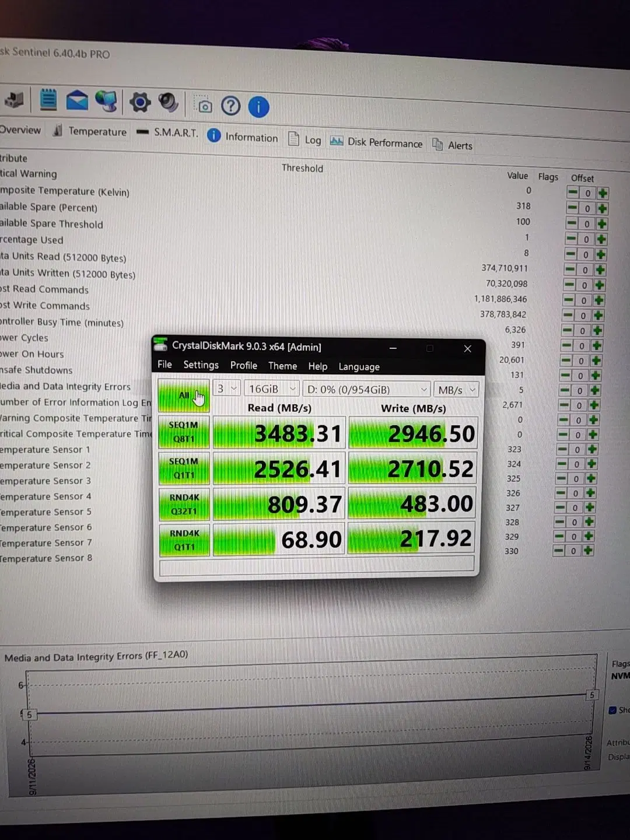Switch to the Temperature tab
Screen dimensions: 630x840
(89, 131)
